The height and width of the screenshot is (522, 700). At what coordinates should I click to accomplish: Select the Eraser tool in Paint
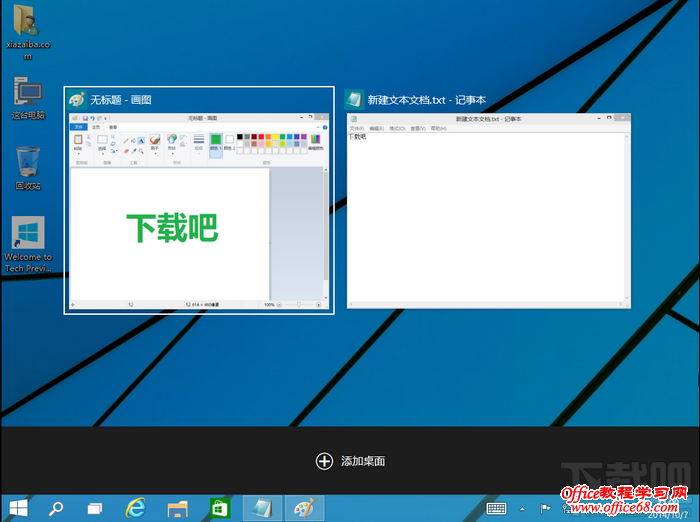126,151
